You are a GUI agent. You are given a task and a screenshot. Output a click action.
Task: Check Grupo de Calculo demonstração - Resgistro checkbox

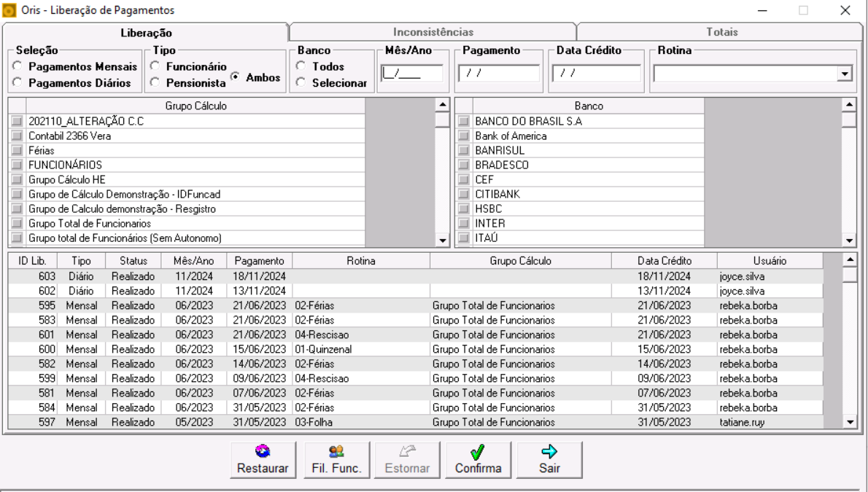18,208
